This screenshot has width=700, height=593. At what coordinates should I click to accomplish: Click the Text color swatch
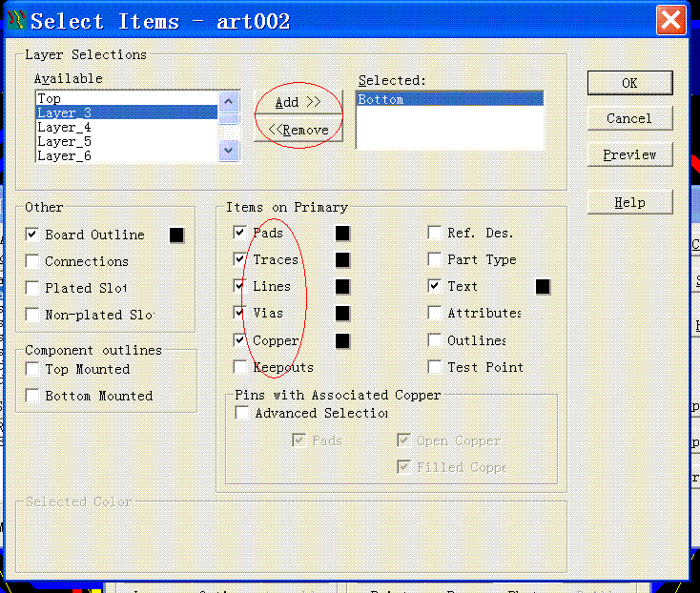click(543, 287)
